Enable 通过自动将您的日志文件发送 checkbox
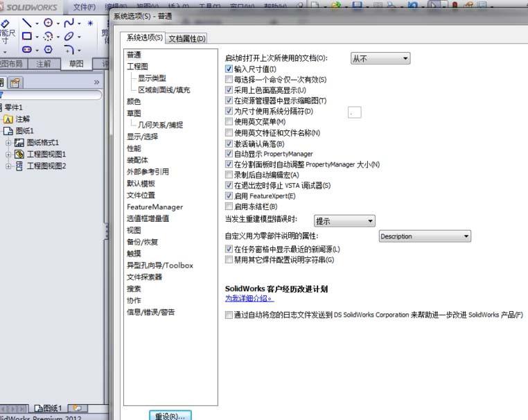 click(229, 315)
